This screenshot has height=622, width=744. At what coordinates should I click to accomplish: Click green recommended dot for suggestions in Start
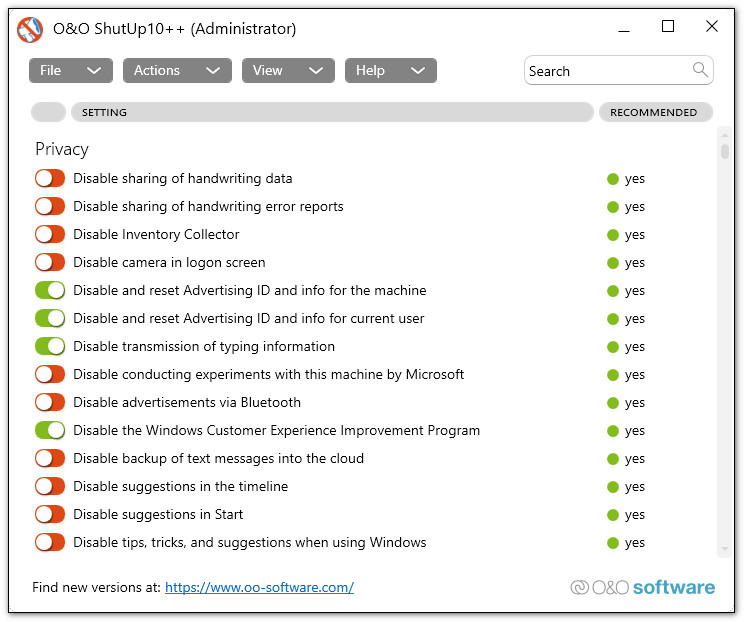coord(613,515)
